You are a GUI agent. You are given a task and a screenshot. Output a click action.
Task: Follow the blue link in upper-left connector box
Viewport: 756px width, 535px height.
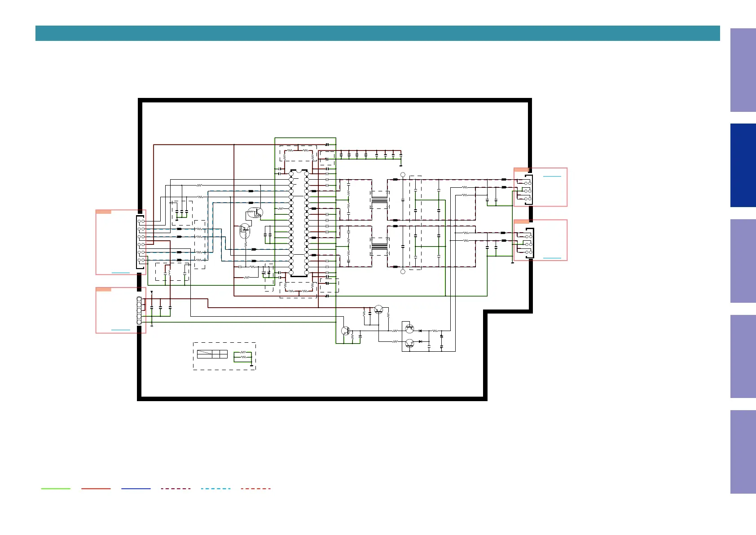(x=120, y=273)
